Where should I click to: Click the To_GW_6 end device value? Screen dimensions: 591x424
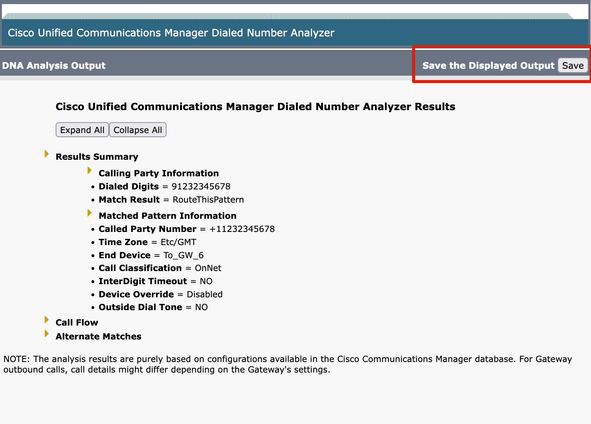pos(183,256)
